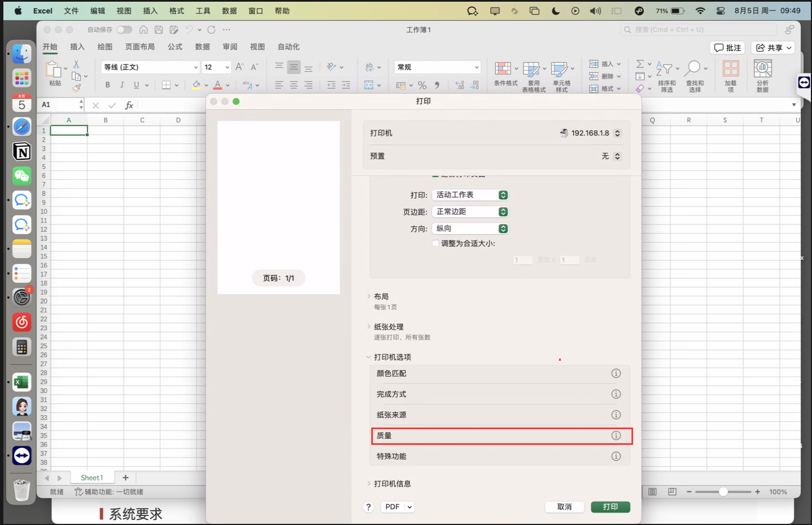Click the zoom slider handle in status bar
Screen dimensions: 812x525
click(723, 492)
